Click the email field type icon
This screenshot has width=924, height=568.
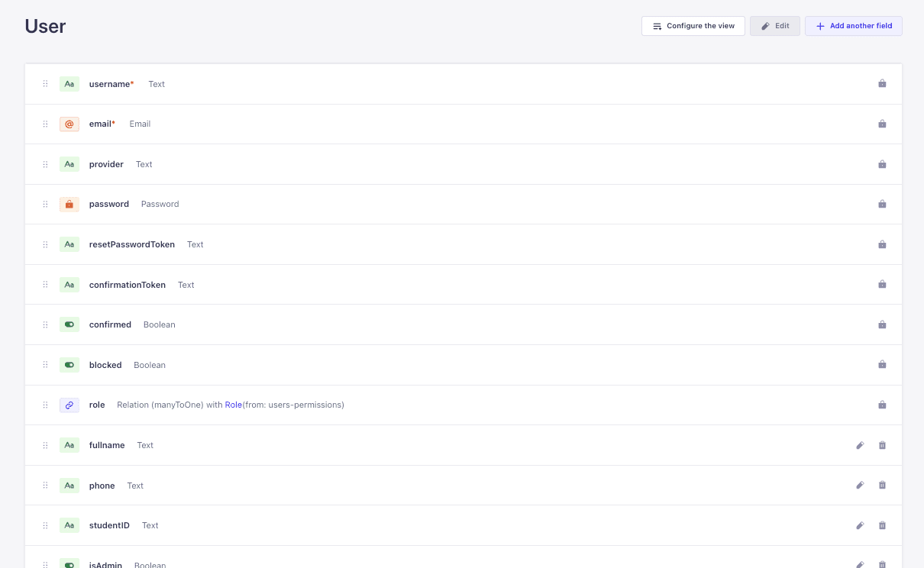click(69, 124)
